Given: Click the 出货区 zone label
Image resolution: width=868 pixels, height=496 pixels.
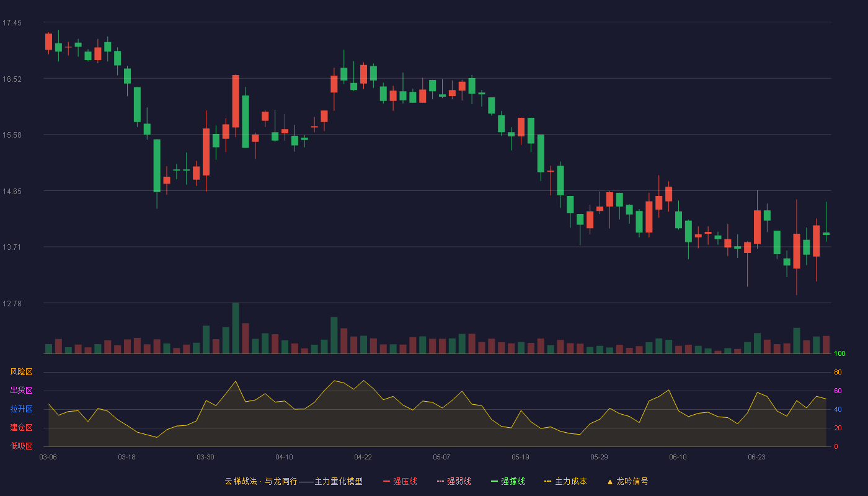Looking at the screenshot, I should [x=21, y=391].
